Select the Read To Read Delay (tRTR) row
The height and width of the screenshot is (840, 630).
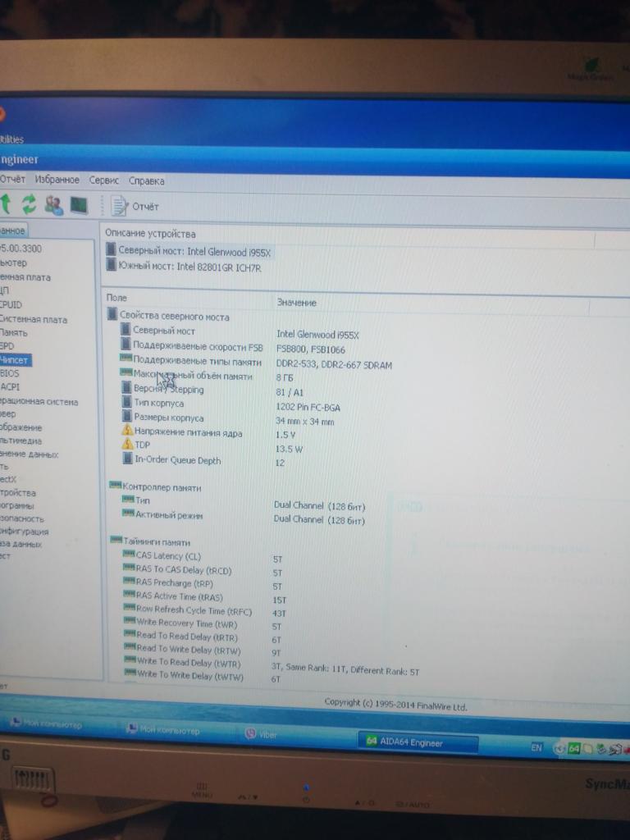pos(203,637)
